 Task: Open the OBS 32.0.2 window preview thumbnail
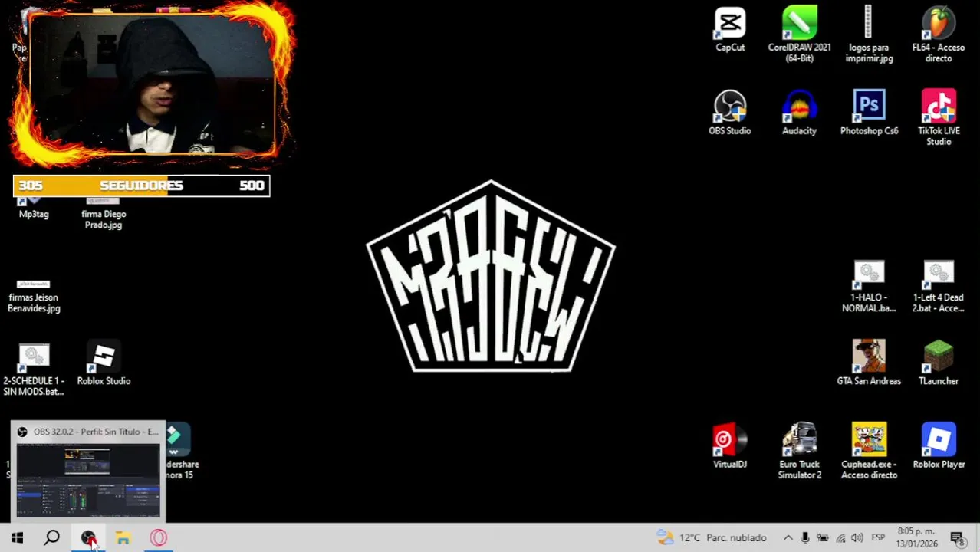tap(88, 480)
